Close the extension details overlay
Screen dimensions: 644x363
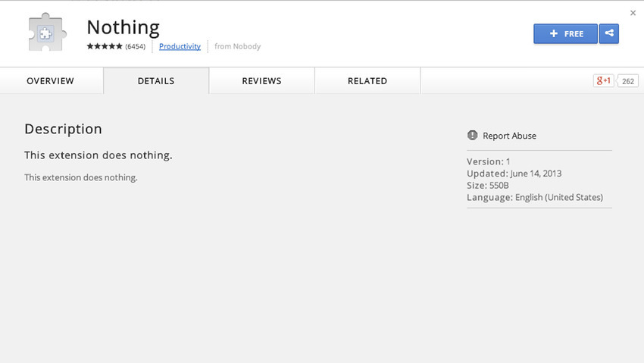[x=633, y=13]
